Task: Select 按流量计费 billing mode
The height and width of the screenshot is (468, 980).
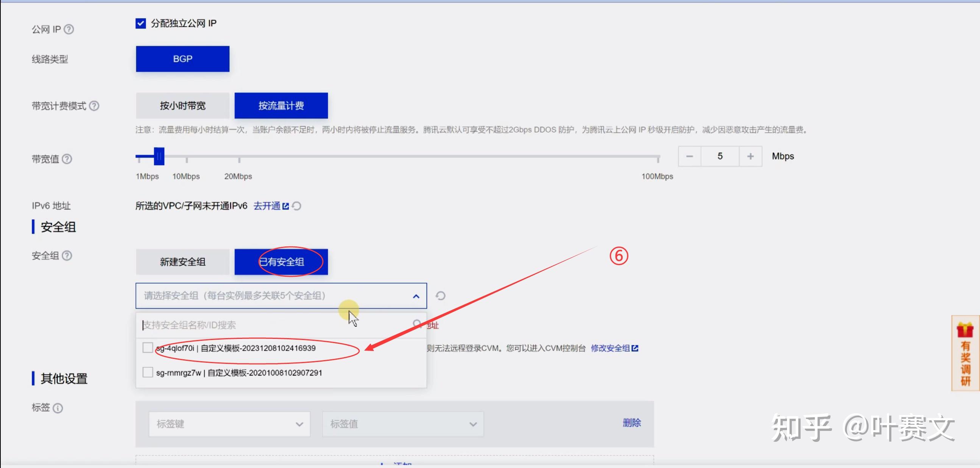Action: [281, 105]
